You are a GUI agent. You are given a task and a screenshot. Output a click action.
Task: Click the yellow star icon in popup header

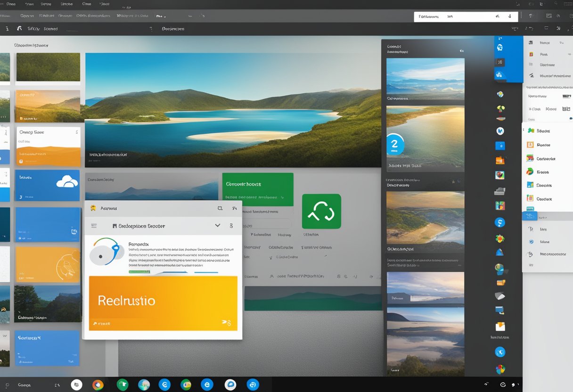93,208
